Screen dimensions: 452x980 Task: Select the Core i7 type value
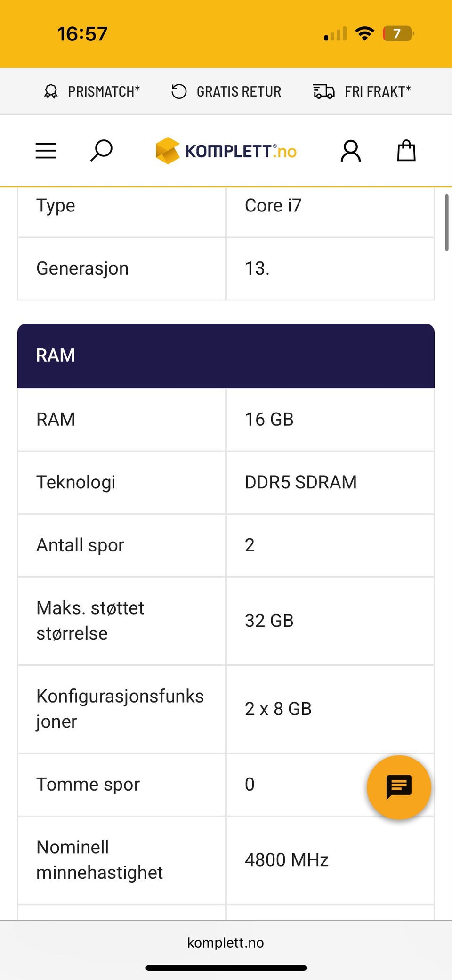(x=273, y=206)
